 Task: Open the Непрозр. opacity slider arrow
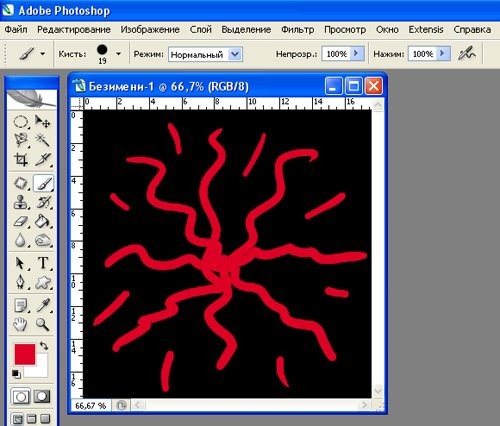[356, 53]
